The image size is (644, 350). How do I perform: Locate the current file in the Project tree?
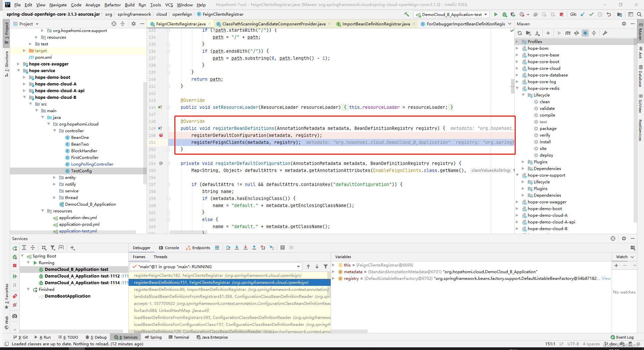coord(114,24)
